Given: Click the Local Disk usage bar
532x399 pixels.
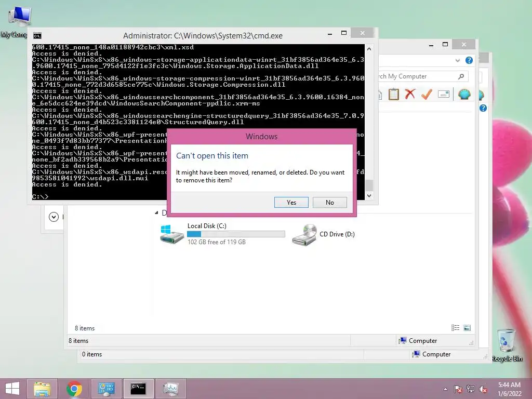Looking at the screenshot, I should (x=236, y=234).
